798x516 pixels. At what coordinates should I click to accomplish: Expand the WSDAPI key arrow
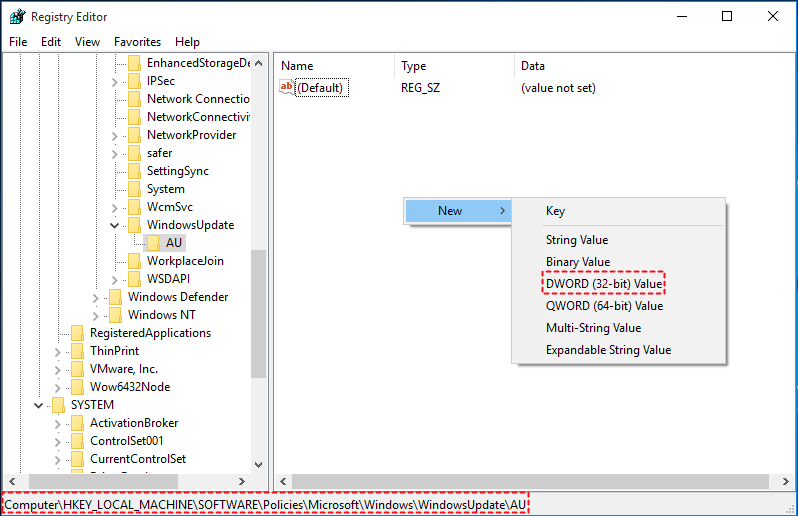pos(115,280)
